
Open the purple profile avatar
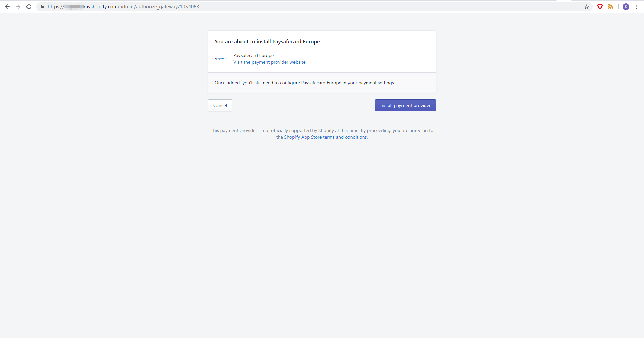(626, 7)
